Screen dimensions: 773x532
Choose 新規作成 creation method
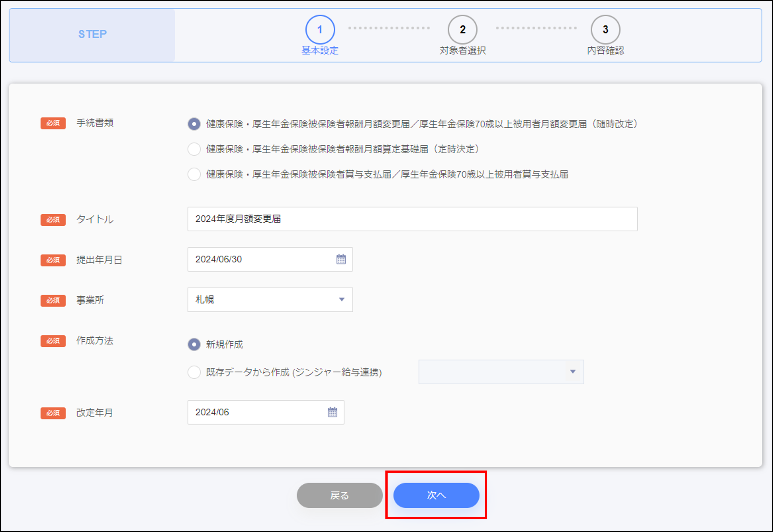194,344
